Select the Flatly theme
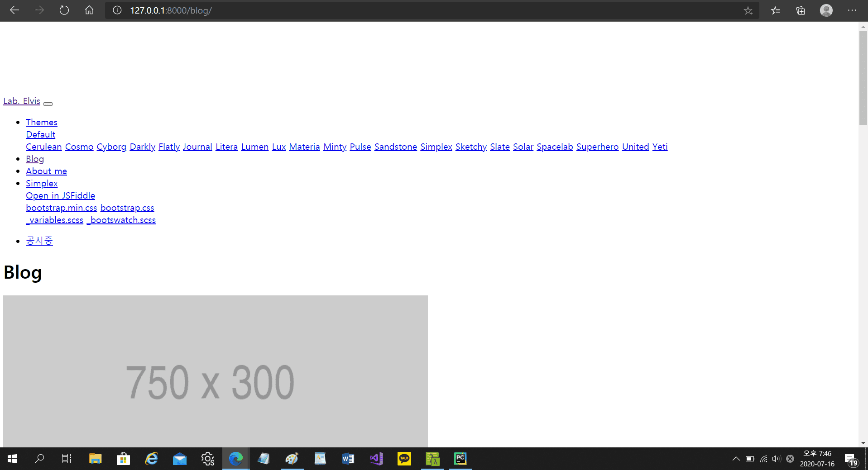The height and width of the screenshot is (470, 868). coord(169,147)
